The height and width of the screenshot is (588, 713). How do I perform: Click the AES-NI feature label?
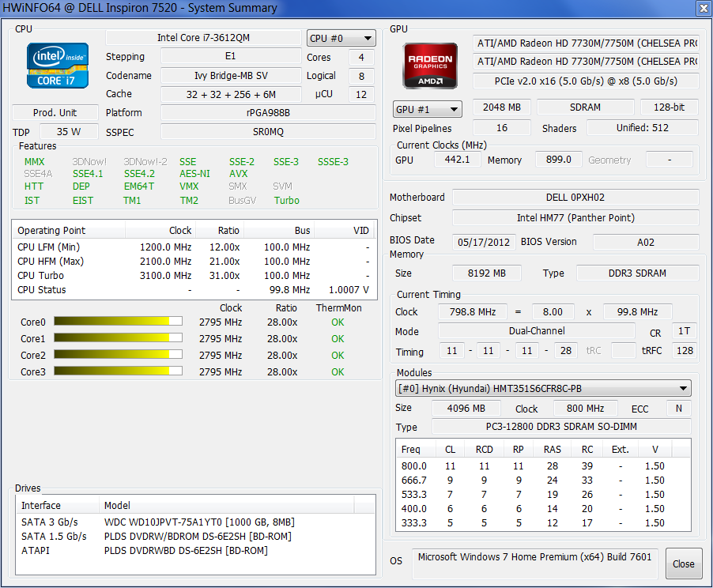pyautogui.click(x=194, y=173)
